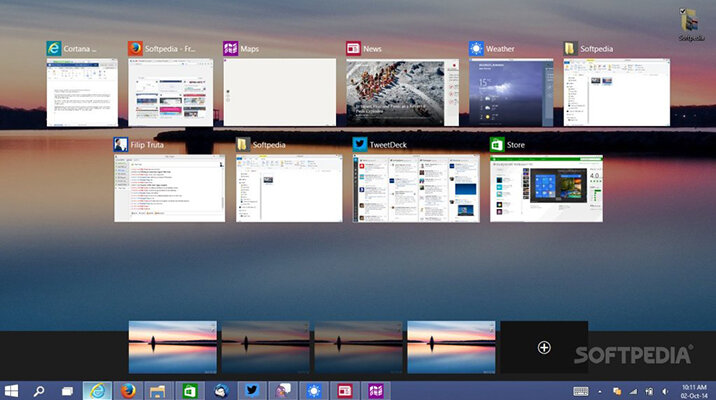Open the network signal tray icon

point(633,391)
